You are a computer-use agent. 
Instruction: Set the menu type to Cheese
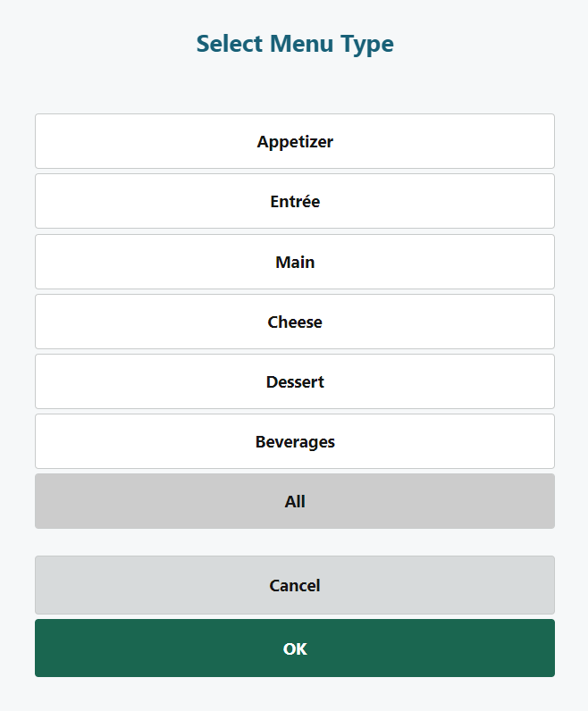295,322
